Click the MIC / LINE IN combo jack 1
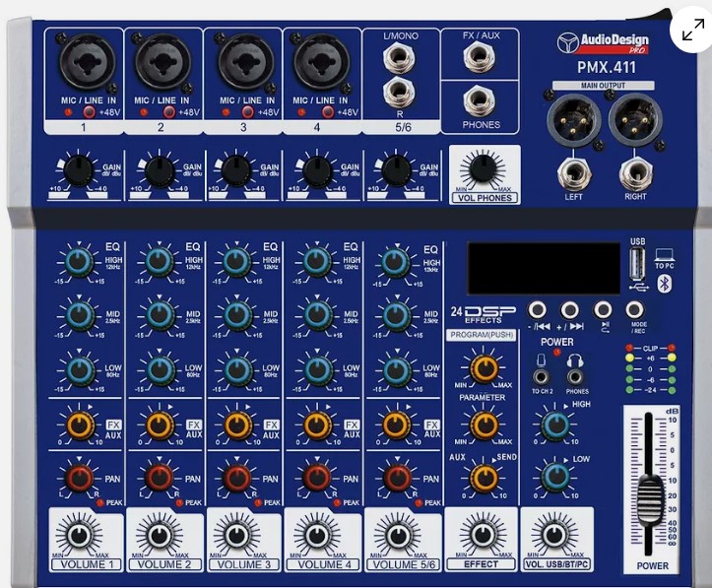Viewport: 712px width, 588px height. coord(87,62)
